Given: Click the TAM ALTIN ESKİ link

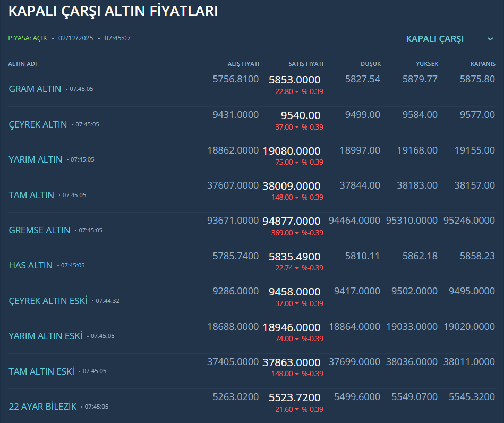Looking at the screenshot, I should point(41,371).
